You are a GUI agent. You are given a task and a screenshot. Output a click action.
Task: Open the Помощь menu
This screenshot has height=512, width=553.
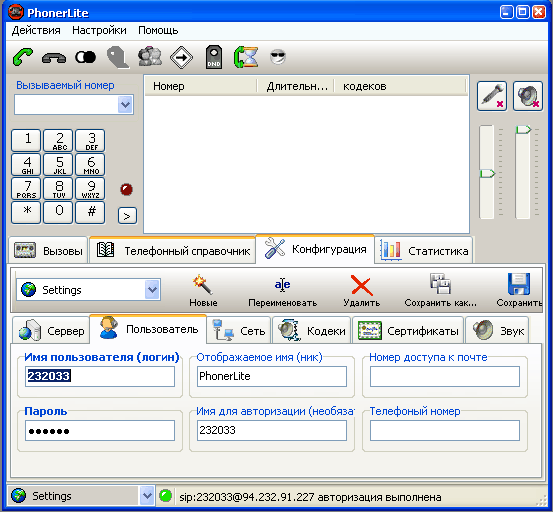tap(158, 30)
